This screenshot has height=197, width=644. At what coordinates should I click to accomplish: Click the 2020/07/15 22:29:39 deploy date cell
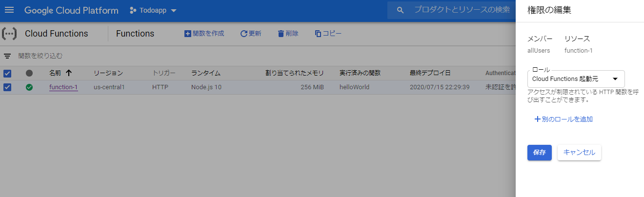click(x=441, y=87)
